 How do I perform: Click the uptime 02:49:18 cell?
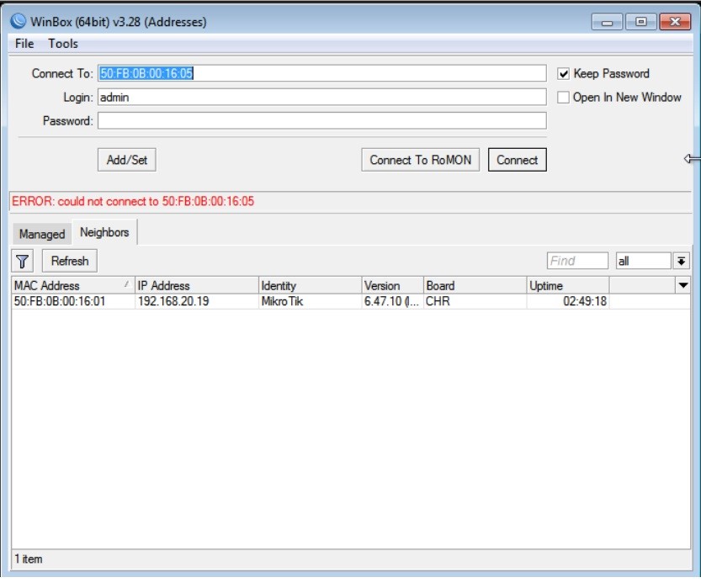(x=568, y=302)
